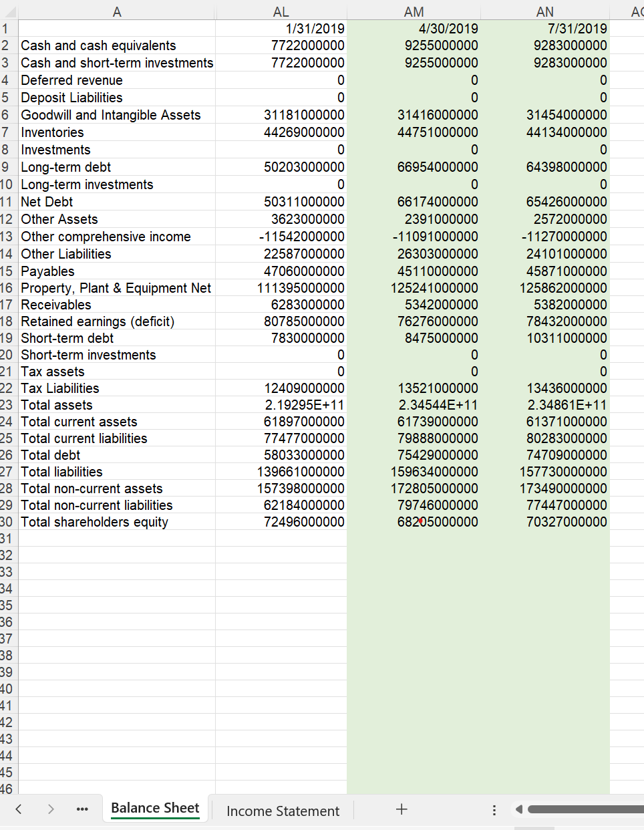Select column A header

(117, 11)
